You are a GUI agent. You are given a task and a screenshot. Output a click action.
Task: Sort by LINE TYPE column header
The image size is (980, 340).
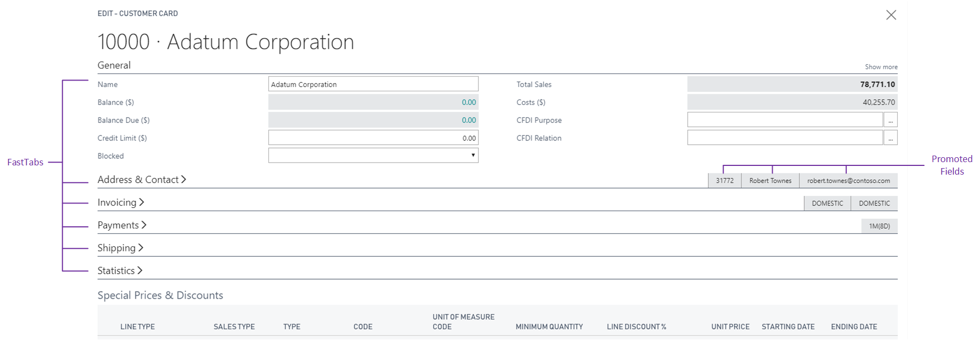138,327
